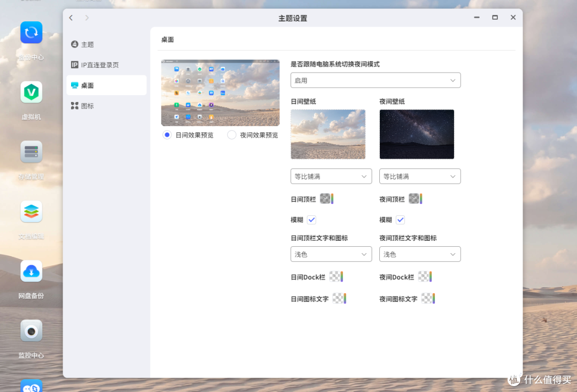Go back with the left arrow
Screen dimensions: 577x392
tap(71, 18)
